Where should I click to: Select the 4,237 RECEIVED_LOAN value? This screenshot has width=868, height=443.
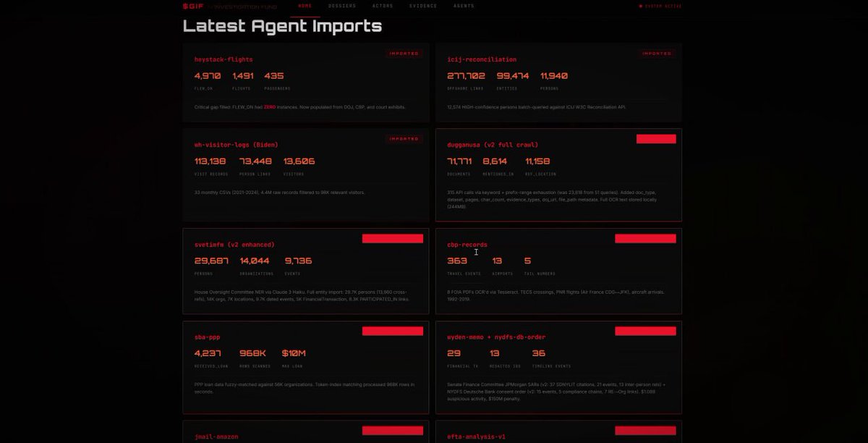point(208,353)
